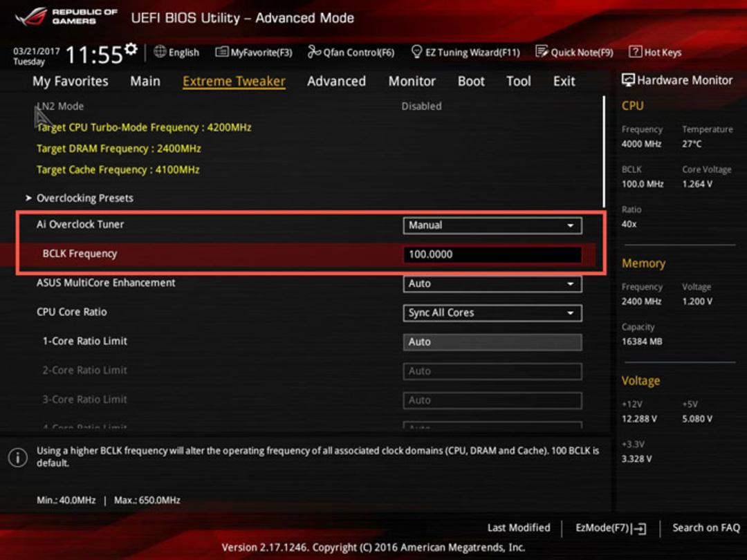
Task: Open the CPU Core Ratio dropdown
Action: pyautogui.click(x=492, y=313)
